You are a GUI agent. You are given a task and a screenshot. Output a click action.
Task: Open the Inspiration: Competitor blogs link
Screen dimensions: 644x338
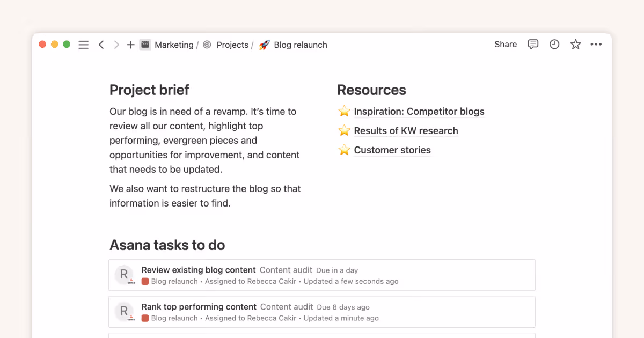coord(419,112)
